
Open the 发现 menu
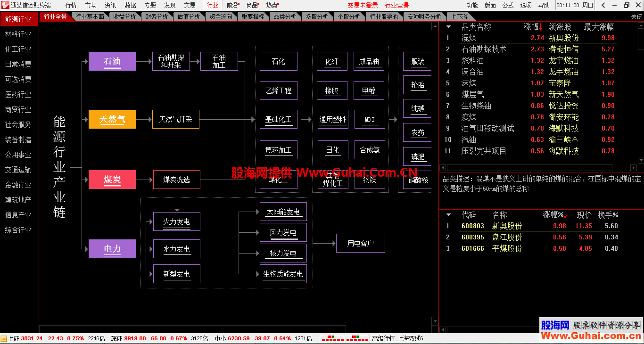coord(170,5)
